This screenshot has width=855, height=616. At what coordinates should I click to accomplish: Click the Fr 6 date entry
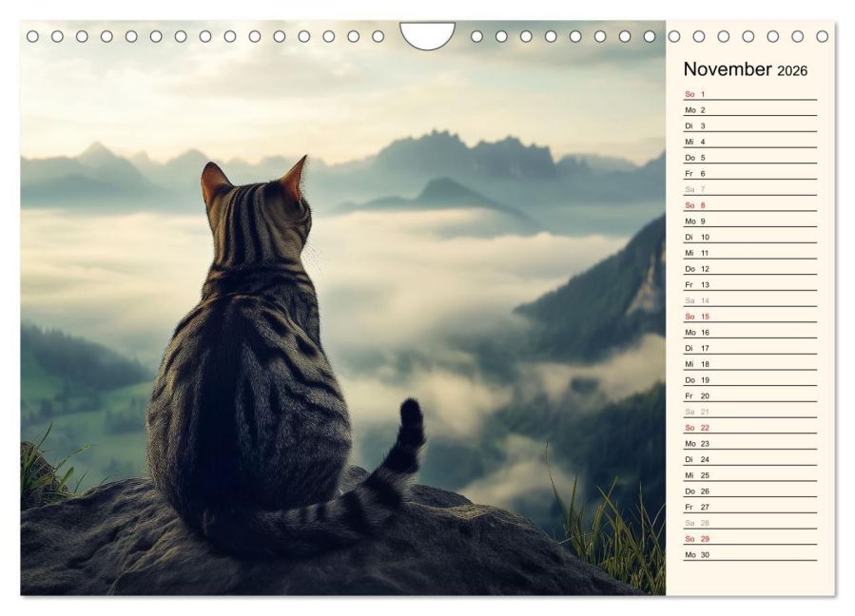[749, 174]
